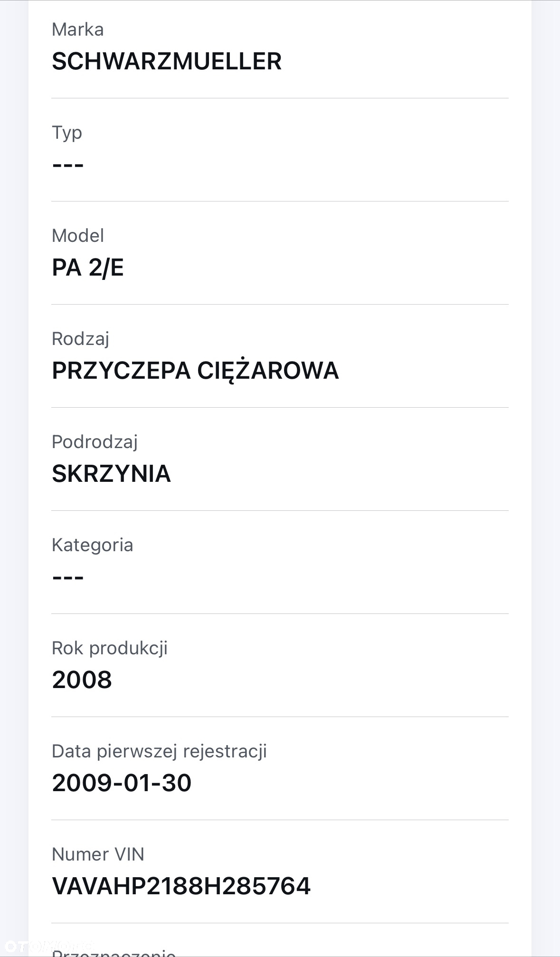Click the SCHWARZMUELLER brand value
The image size is (560, 957).
(x=167, y=61)
